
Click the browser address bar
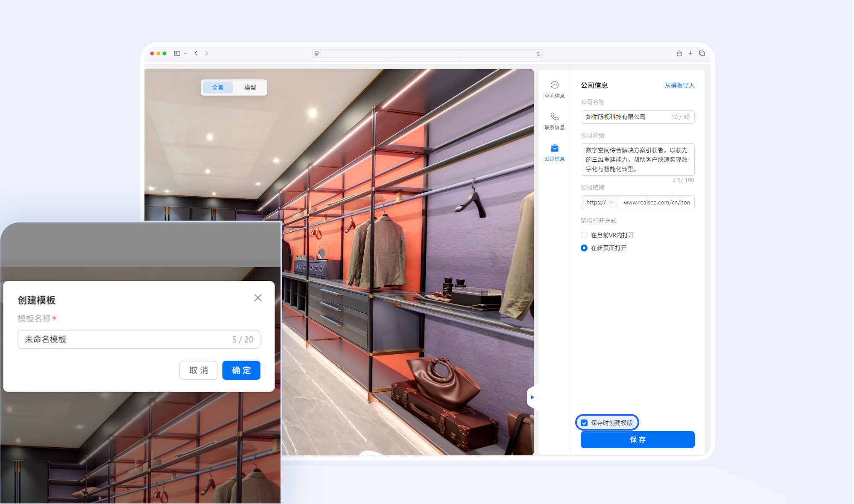tap(427, 54)
